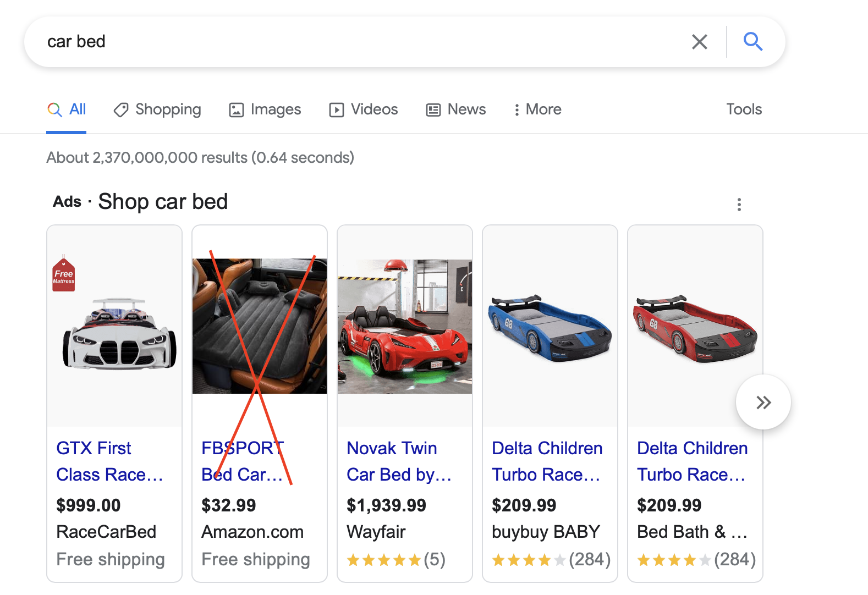This screenshot has width=868, height=595.
Task: Open the Videos tab
Action: click(364, 109)
